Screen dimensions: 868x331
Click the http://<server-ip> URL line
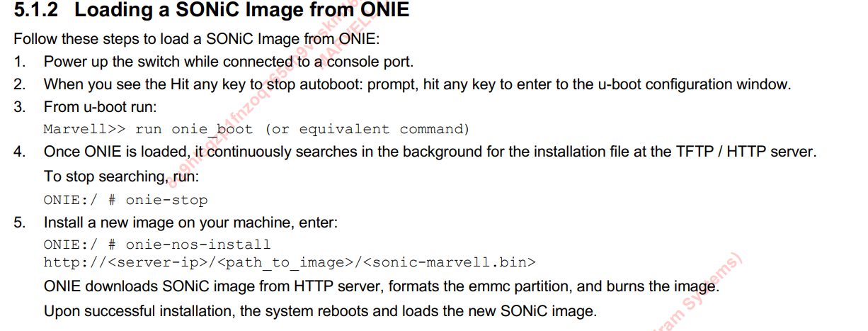290,262
